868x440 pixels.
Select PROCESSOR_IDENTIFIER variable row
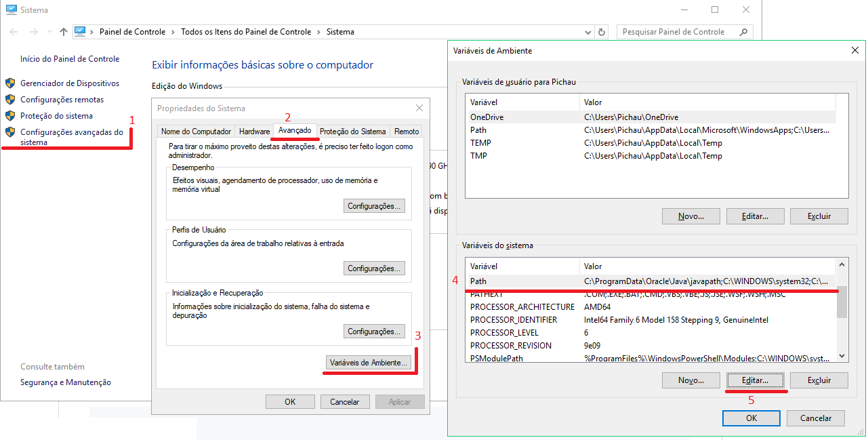651,320
